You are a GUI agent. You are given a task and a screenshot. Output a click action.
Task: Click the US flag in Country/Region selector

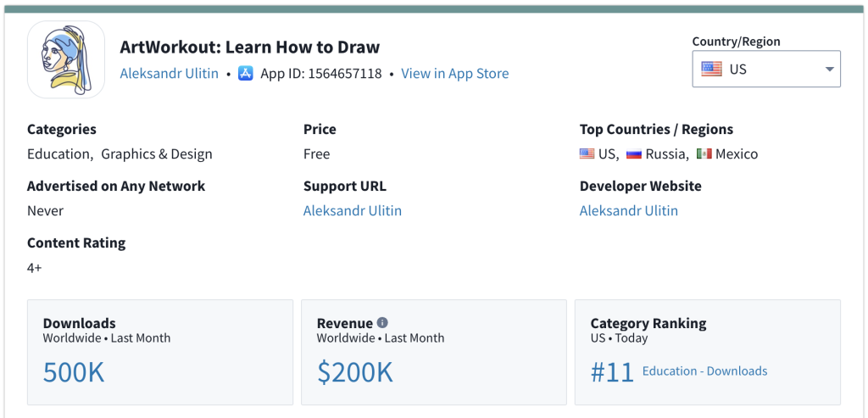(711, 70)
